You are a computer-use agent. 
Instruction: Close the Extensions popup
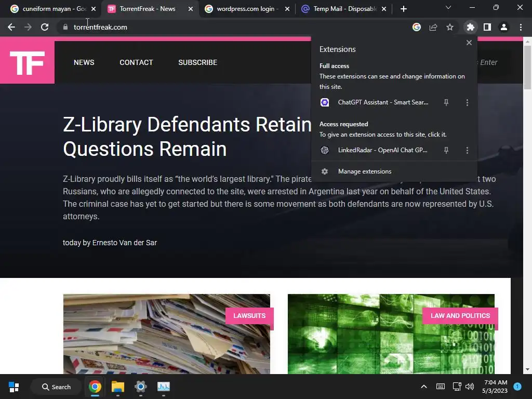click(x=469, y=43)
